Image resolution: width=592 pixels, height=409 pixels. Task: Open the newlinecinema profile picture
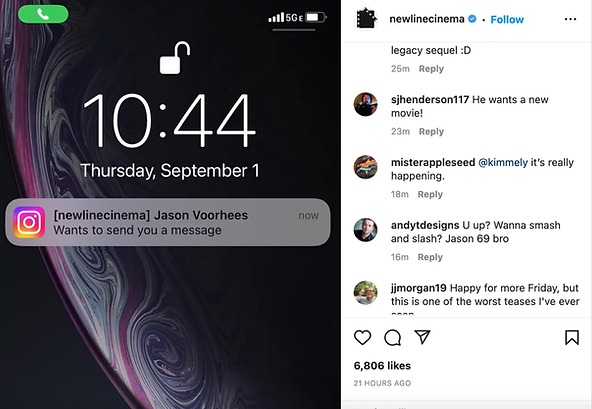coord(367,19)
